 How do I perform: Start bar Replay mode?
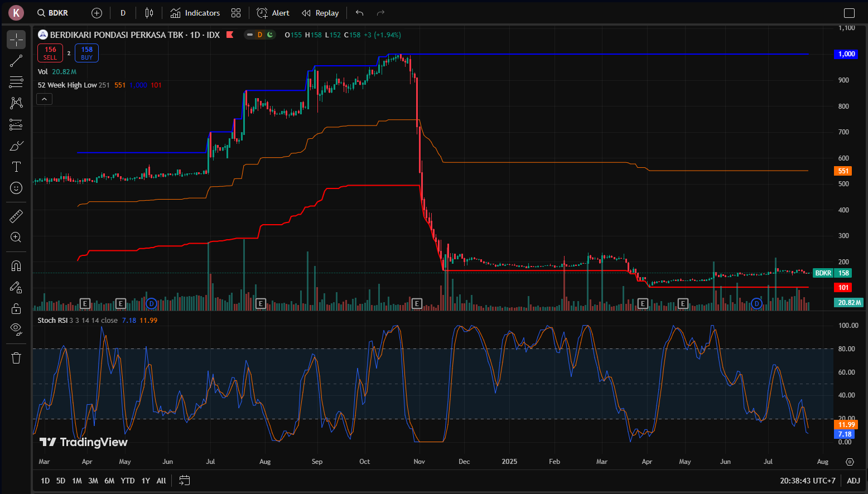coord(320,13)
